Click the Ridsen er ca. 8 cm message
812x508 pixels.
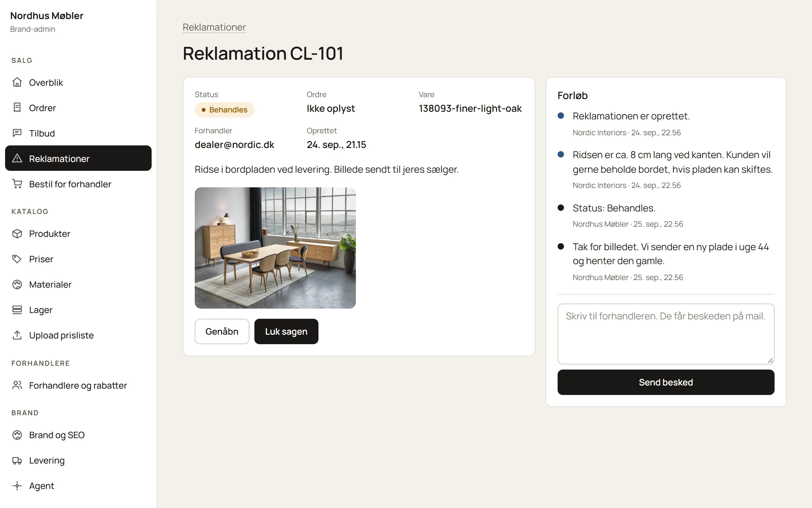pyautogui.click(x=672, y=162)
